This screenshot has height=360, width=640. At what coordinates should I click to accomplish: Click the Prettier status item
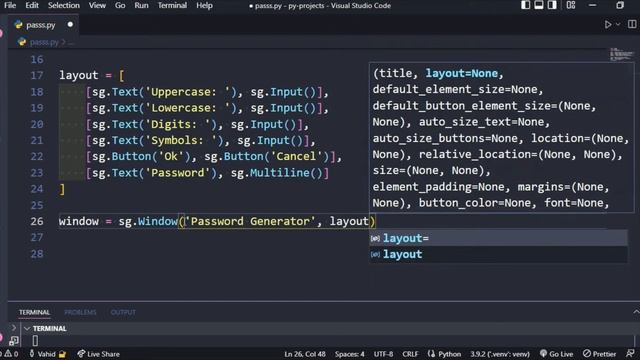tap(600, 354)
